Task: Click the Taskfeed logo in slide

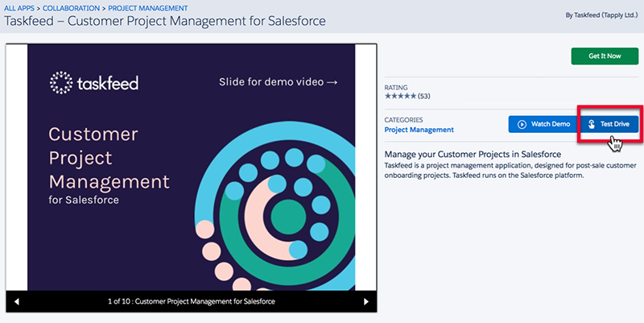Action: pos(93,83)
